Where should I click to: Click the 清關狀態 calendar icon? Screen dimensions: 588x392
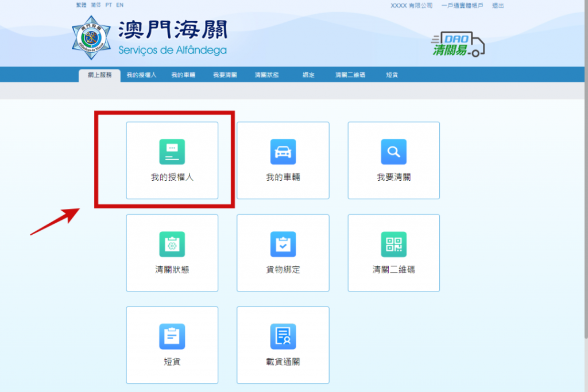[x=172, y=244]
